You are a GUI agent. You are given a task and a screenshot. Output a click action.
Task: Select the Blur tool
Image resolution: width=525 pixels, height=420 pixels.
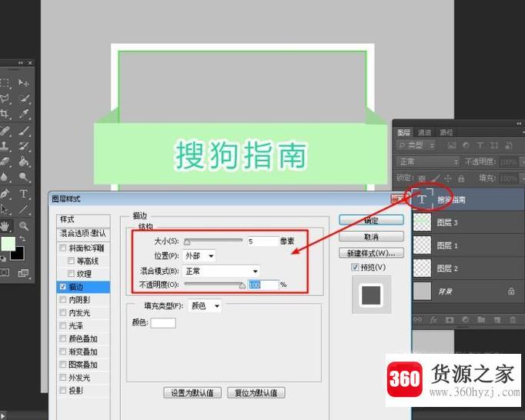click(x=5, y=177)
